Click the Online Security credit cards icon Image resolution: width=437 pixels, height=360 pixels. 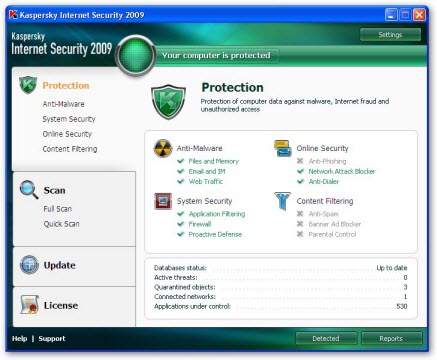click(x=283, y=148)
